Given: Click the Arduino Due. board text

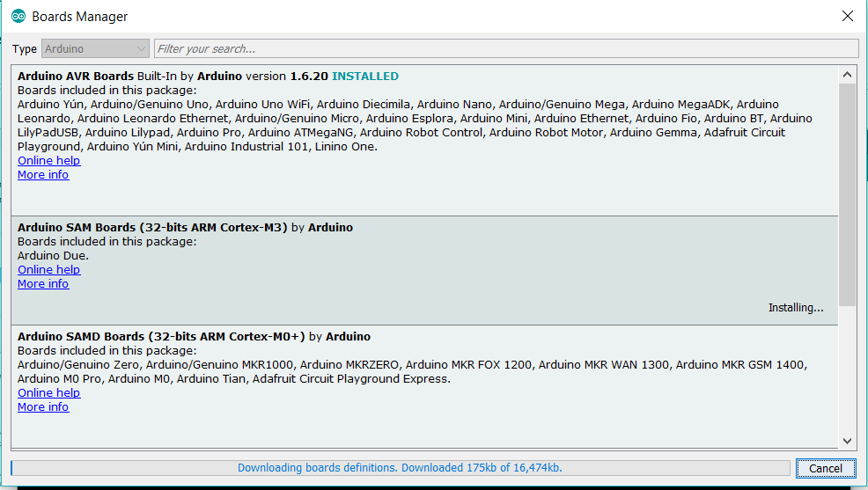Looking at the screenshot, I should coord(53,255).
